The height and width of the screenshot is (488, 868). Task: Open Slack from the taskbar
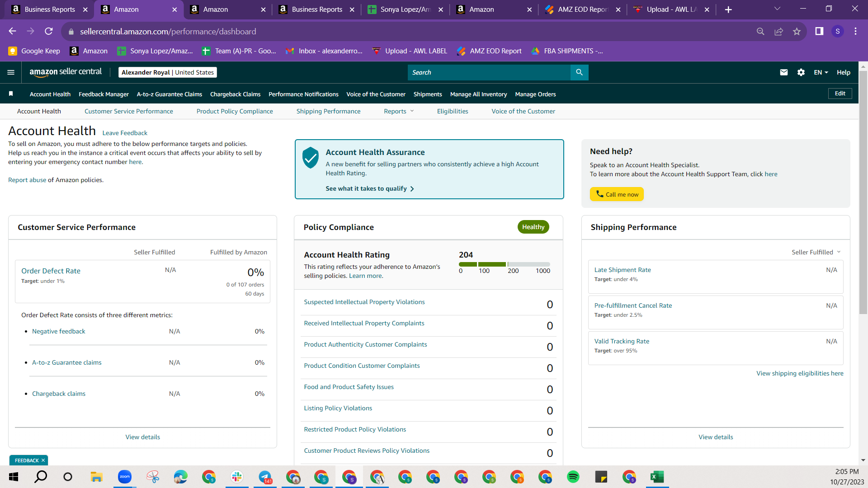237,477
